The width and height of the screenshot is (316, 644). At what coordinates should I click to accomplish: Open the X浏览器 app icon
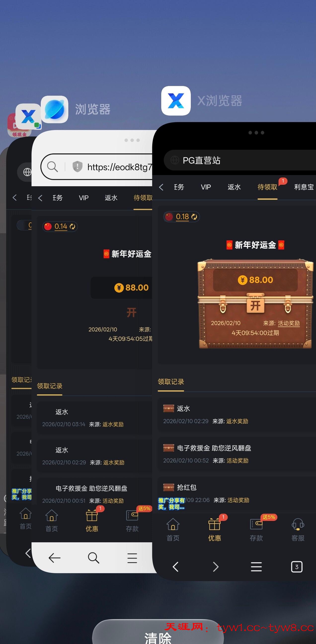[176, 101]
